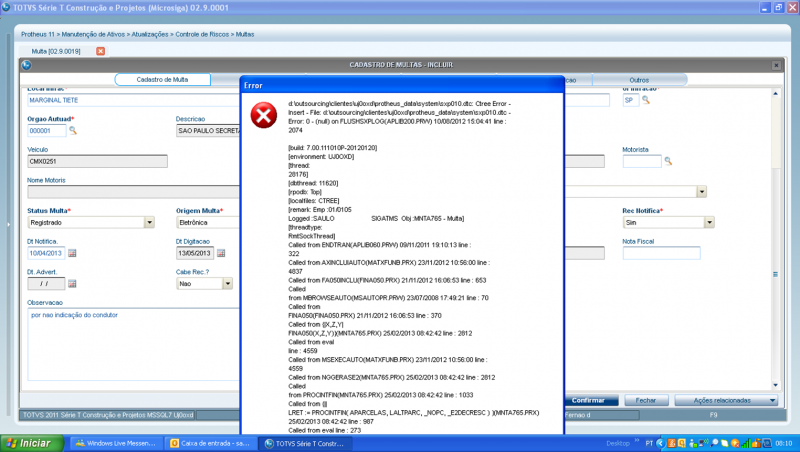Close the Cadastro de Multas window
The width and height of the screenshot is (800, 452).
tap(776, 65)
